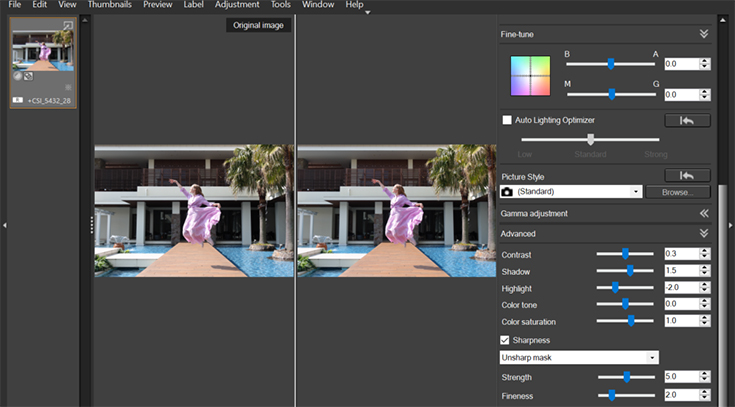Image resolution: width=735 pixels, height=407 pixels.
Task: Reset Auto Lighting Optimizer with its revert button
Action: [687, 121]
